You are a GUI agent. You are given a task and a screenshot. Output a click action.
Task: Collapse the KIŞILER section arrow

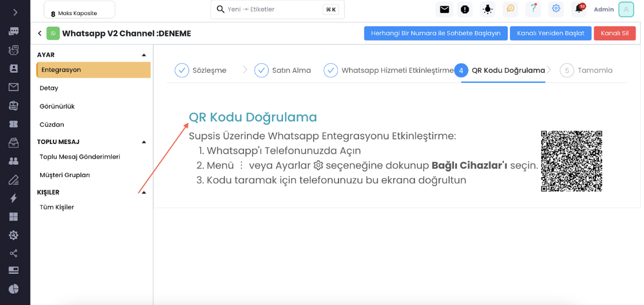(144, 193)
